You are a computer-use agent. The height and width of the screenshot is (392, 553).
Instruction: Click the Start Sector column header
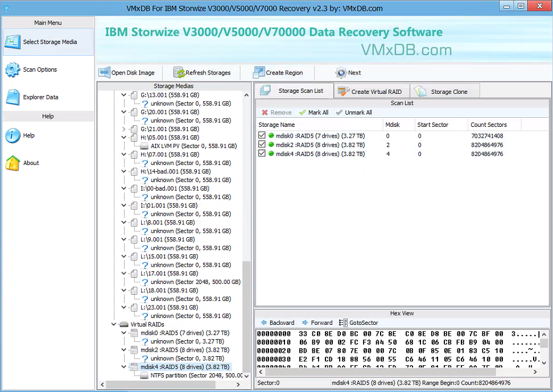coord(441,125)
